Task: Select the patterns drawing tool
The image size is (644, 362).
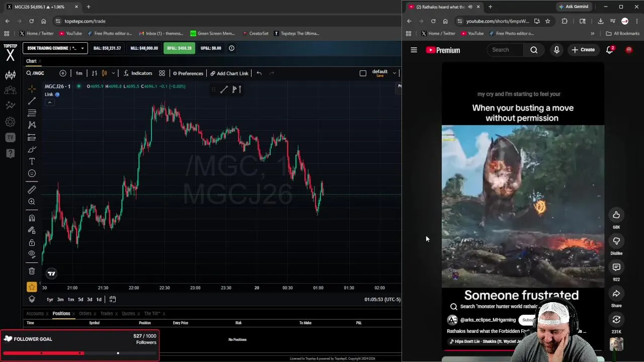Action: pyautogui.click(x=32, y=125)
